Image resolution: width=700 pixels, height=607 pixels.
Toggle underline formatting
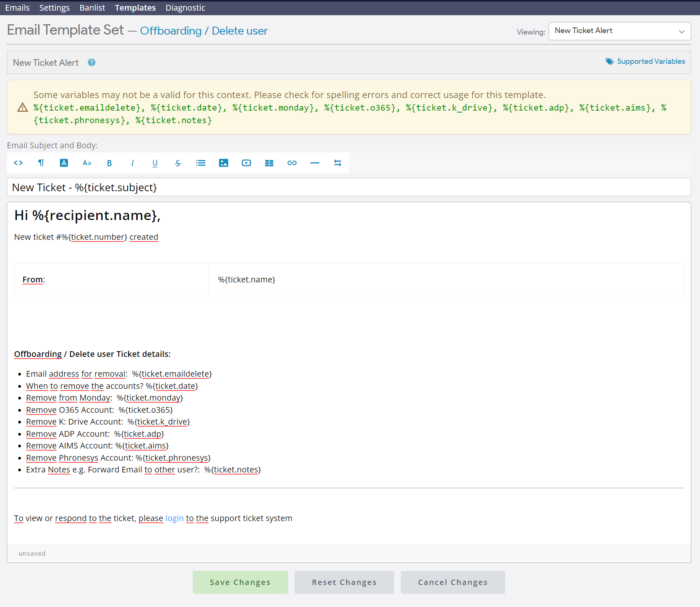[155, 163]
